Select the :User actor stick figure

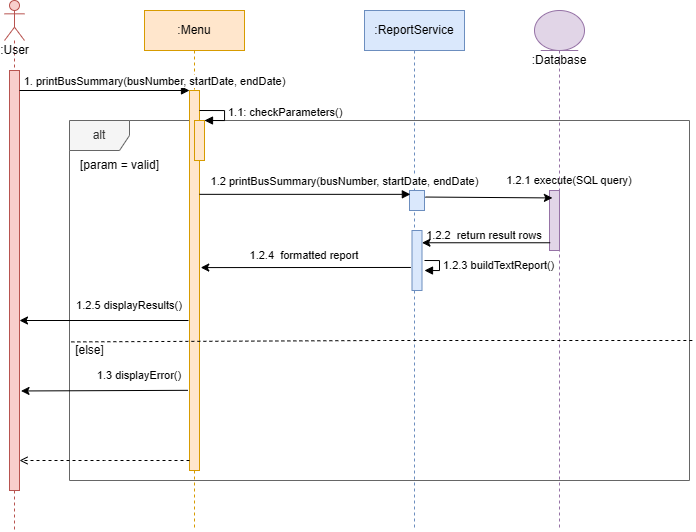(13, 20)
